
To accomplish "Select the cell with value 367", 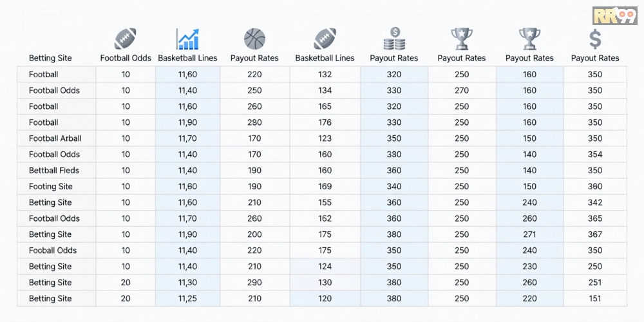I will pos(595,234).
